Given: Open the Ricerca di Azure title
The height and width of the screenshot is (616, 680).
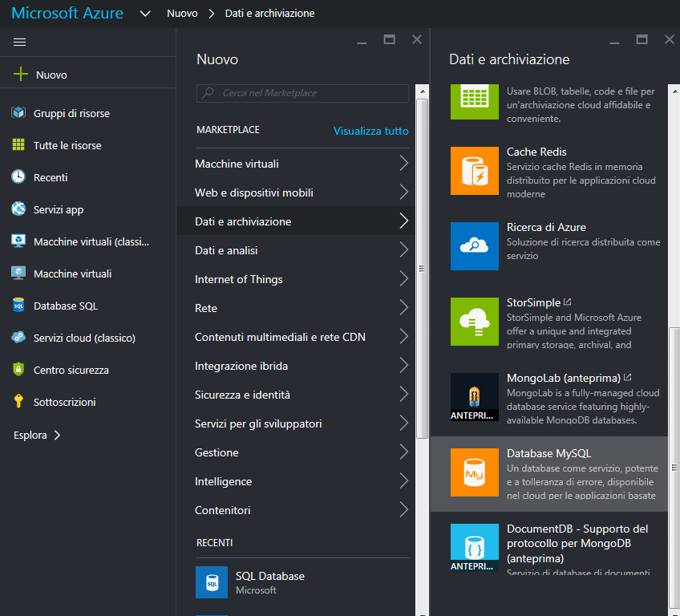Looking at the screenshot, I should [546, 227].
